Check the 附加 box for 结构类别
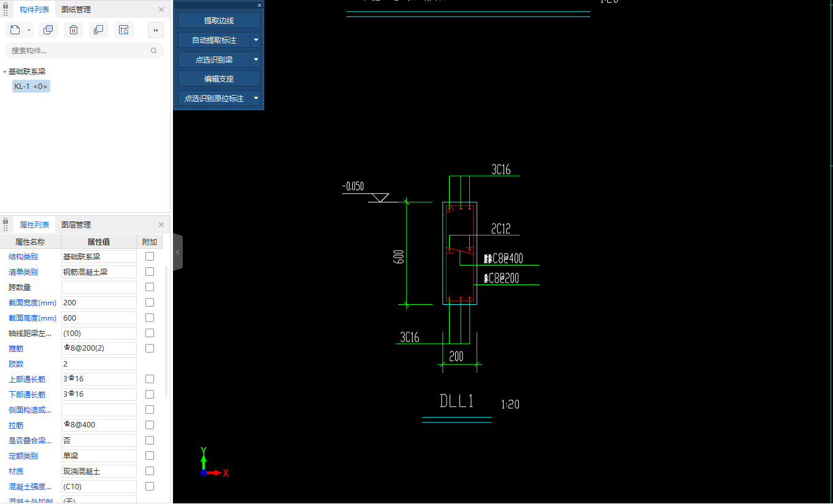This screenshot has height=504, width=833. click(150, 256)
